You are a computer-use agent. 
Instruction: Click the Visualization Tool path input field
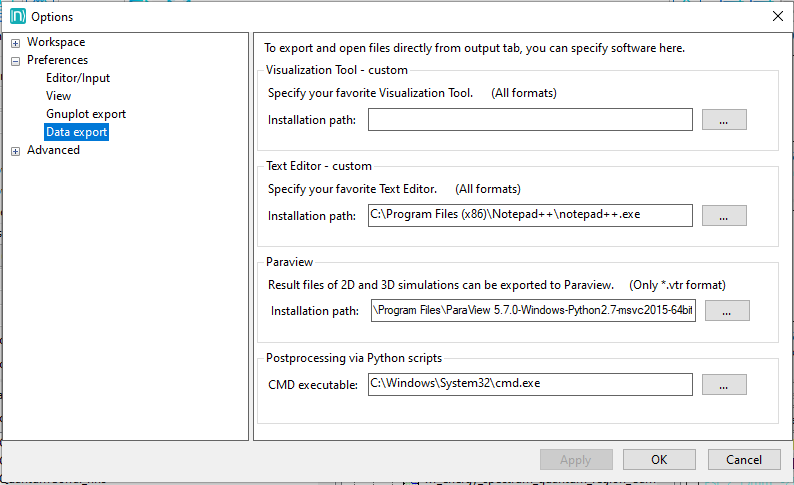tap(530, 120)
